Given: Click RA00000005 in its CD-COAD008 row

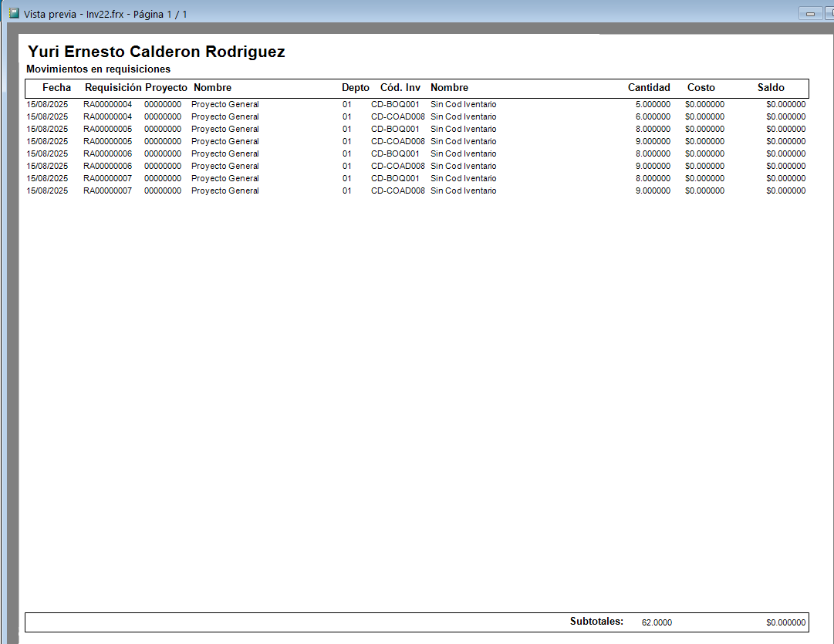Looking at the screenshot, I should [x=107, y=141].
